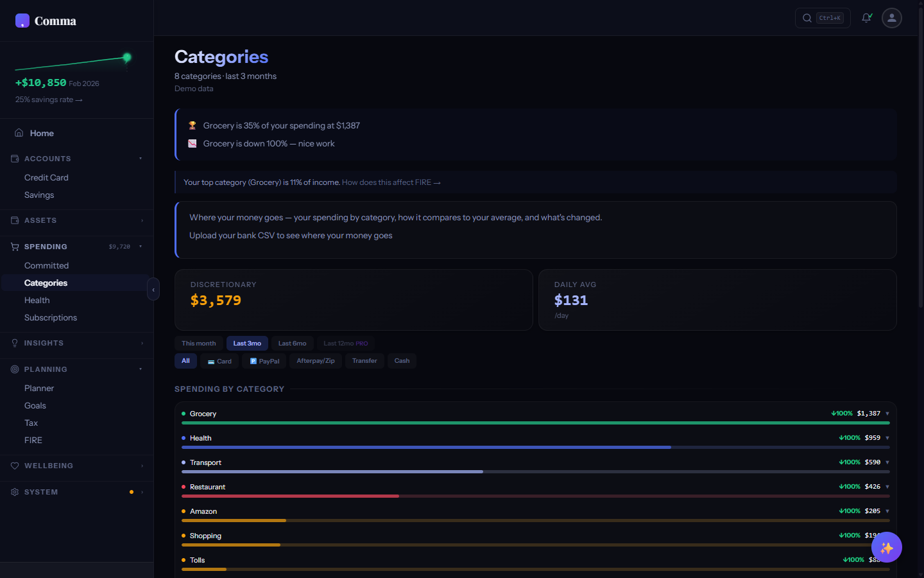
Task: Click the How does this affect FIRE link
Action: point(391,182)
